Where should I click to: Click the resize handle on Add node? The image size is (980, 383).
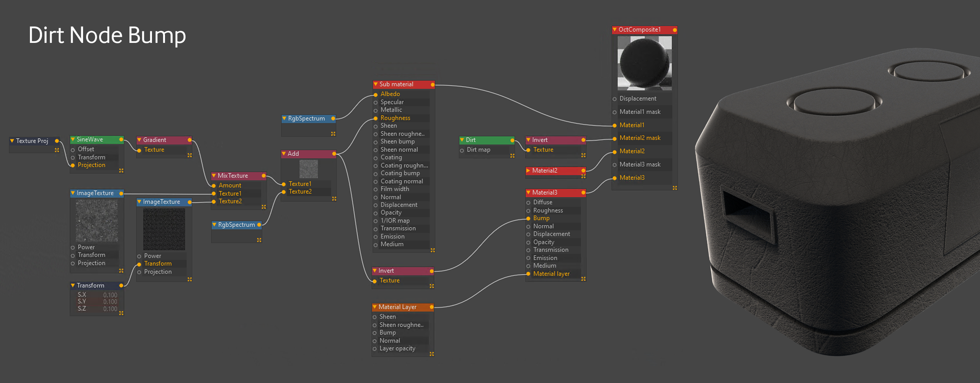coord(334,199)
